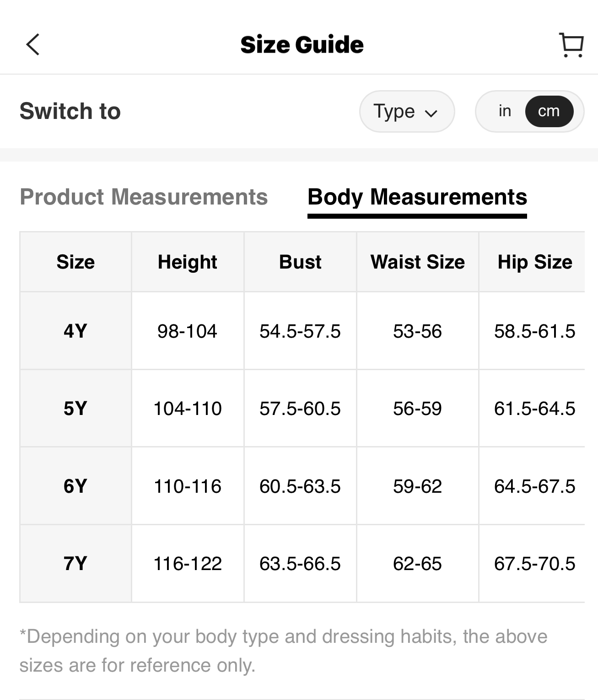Click the Hip Size column header

click(534, 262)
